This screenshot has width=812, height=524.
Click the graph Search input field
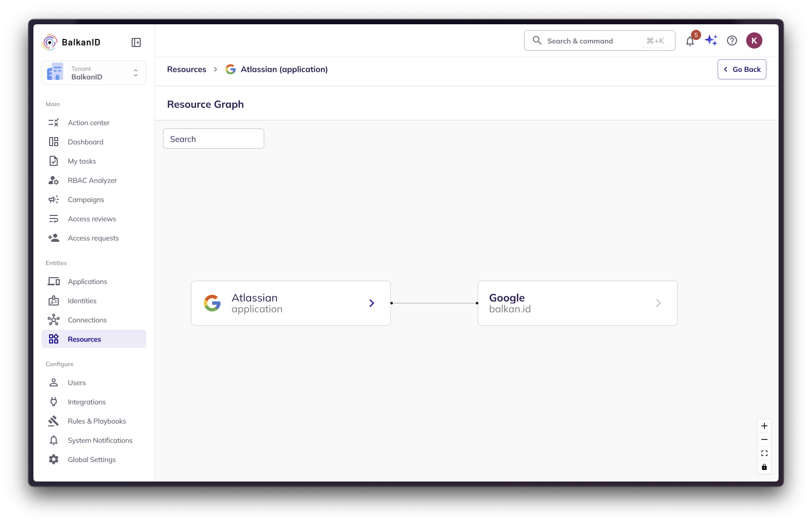(214, 139)
